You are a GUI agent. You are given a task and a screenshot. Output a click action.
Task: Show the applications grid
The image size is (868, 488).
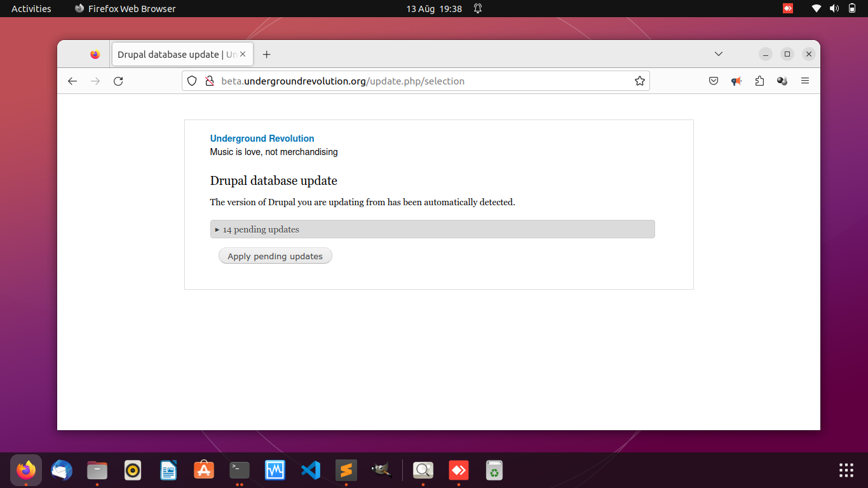coord(846,470)
